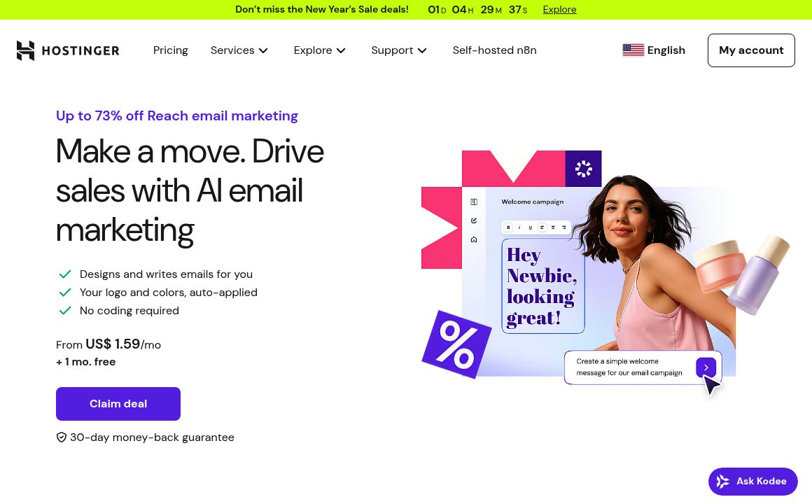Open the Pricing page
This screenshot has width=812, height=504.
tap(170, 50)
